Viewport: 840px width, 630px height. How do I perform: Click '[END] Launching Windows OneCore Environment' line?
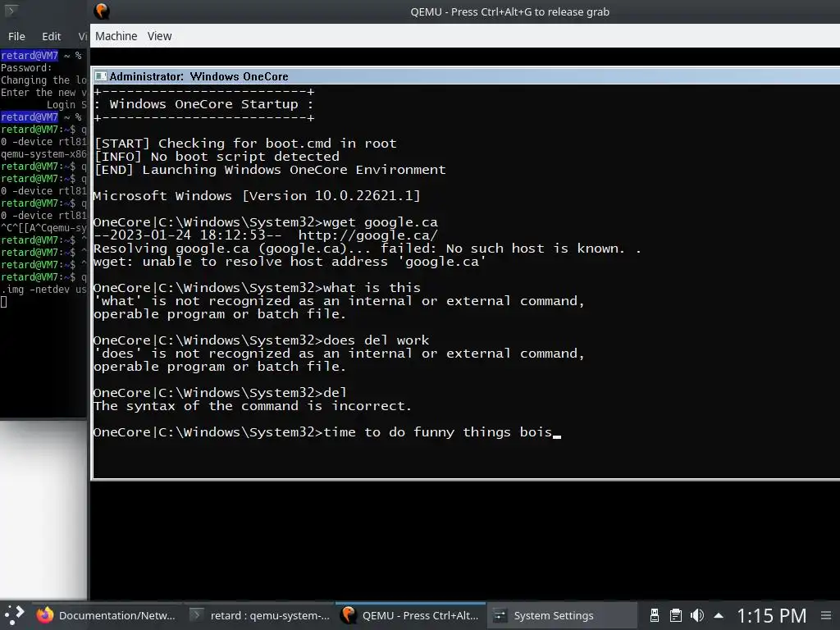270,170
